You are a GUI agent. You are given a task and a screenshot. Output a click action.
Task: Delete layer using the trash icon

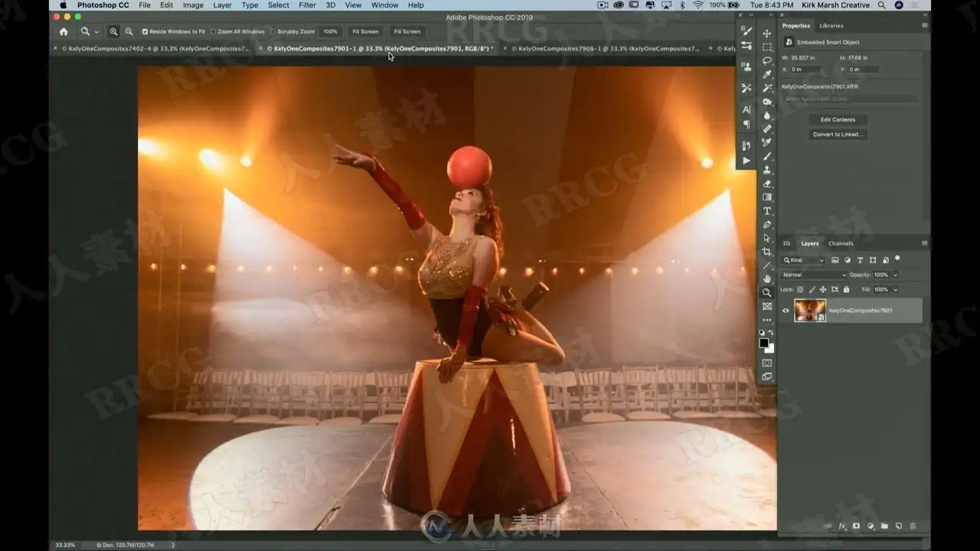pos(913,527)
